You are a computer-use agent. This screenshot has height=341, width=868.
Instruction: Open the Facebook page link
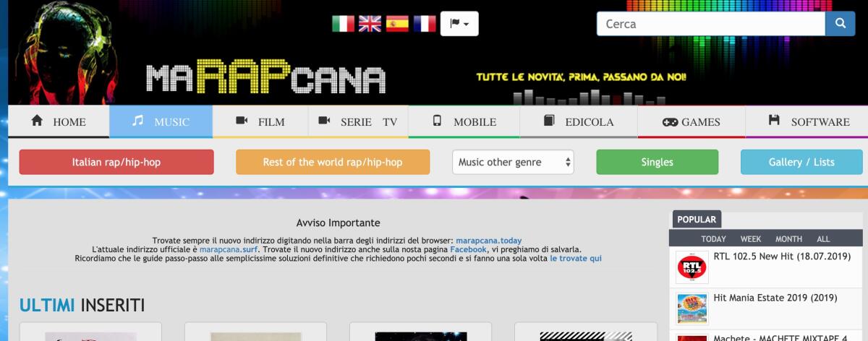coord(468,249)
